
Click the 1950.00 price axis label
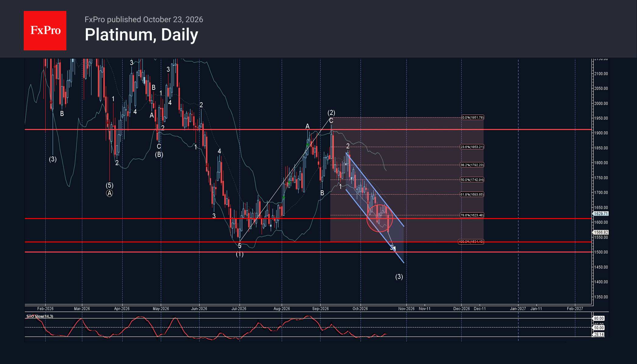(601, 118)
